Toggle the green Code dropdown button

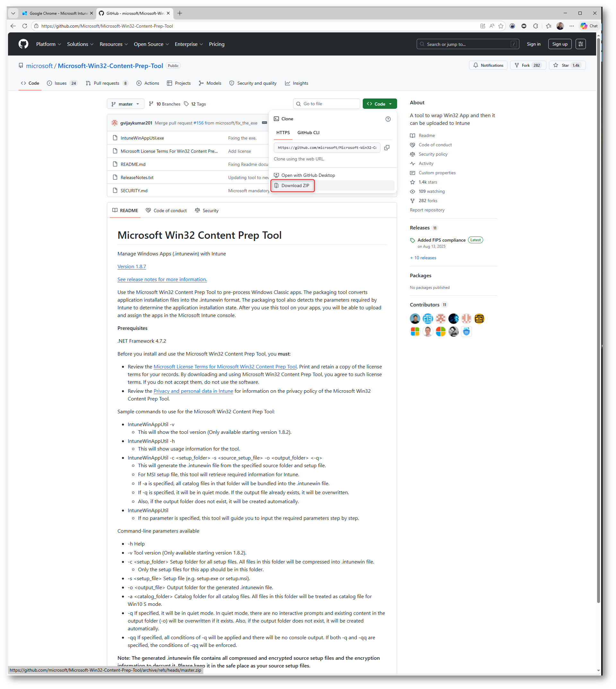380,104
